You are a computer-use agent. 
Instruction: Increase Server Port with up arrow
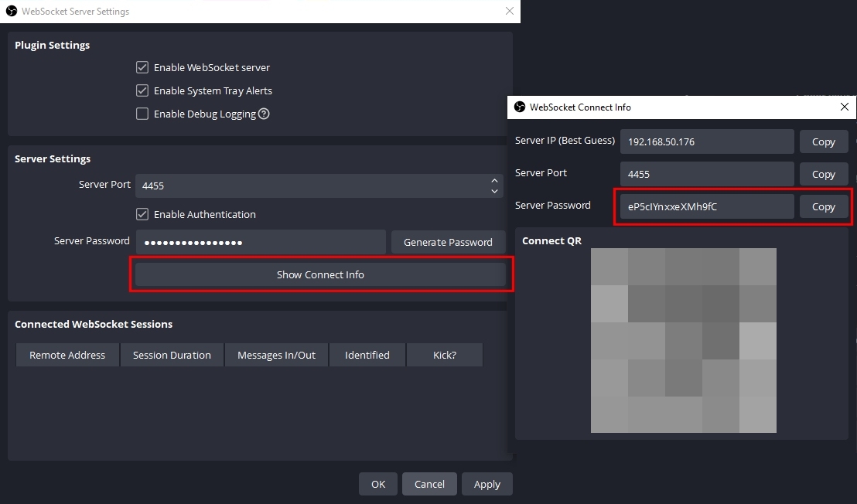click(x=494, y=180)
